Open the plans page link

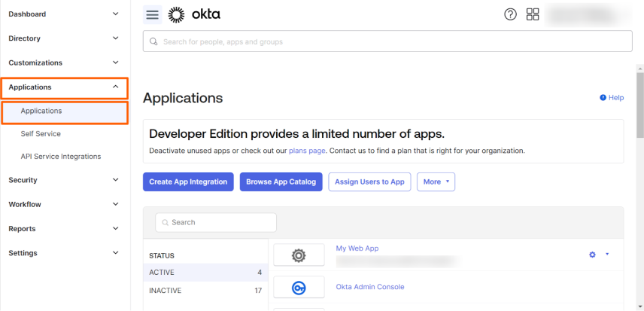307,151
